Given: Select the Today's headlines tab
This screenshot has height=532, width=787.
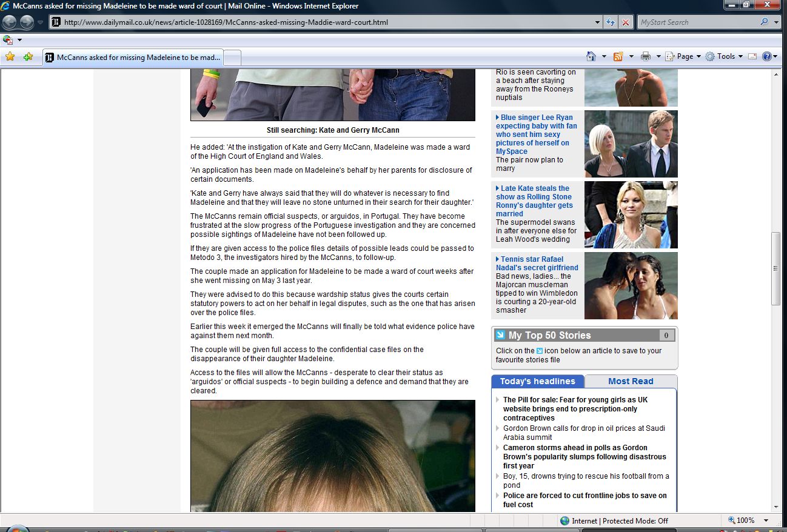Looking at the screenshot, I should coord(537,381).
